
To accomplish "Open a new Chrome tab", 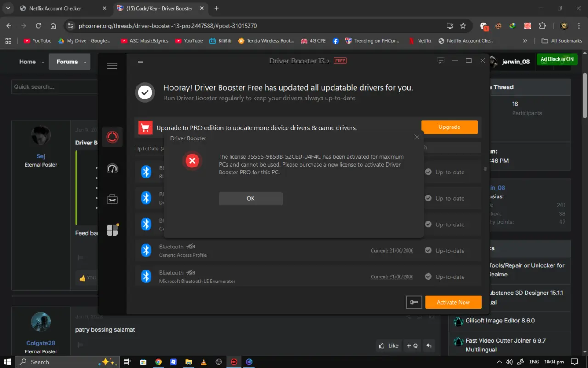I will [216, 8].
